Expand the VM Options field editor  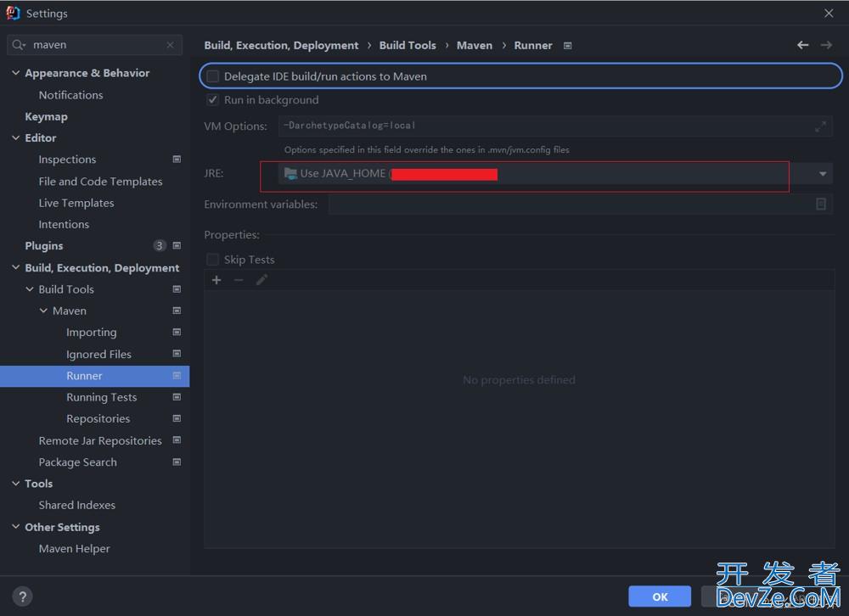[x=820, y=126]
